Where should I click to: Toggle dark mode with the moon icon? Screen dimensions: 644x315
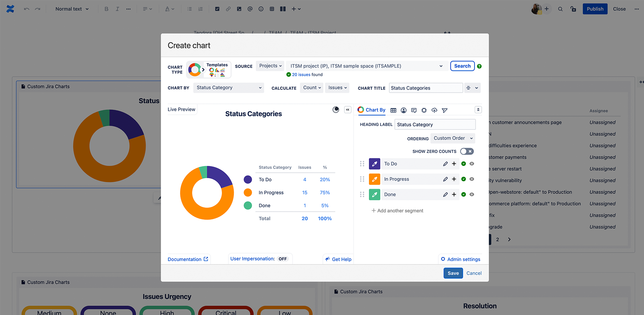pyautogui.click(x=336, y=110)
